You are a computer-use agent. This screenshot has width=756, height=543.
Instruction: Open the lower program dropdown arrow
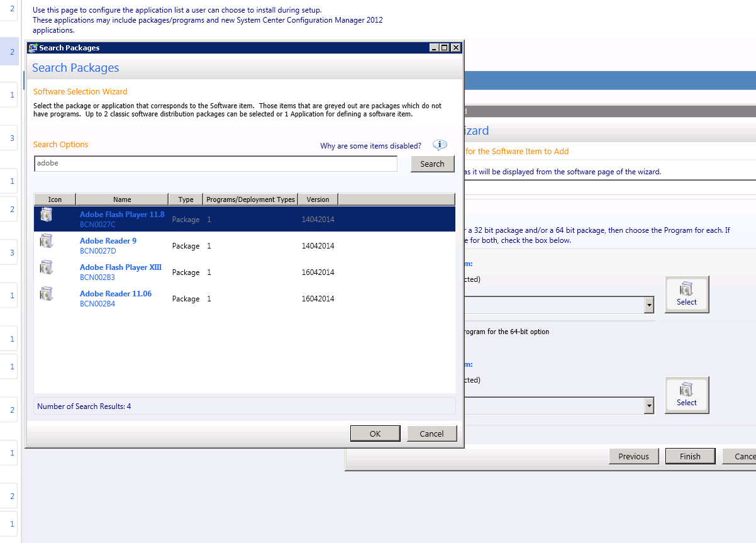pyautogui.click(x=648, y=406)
